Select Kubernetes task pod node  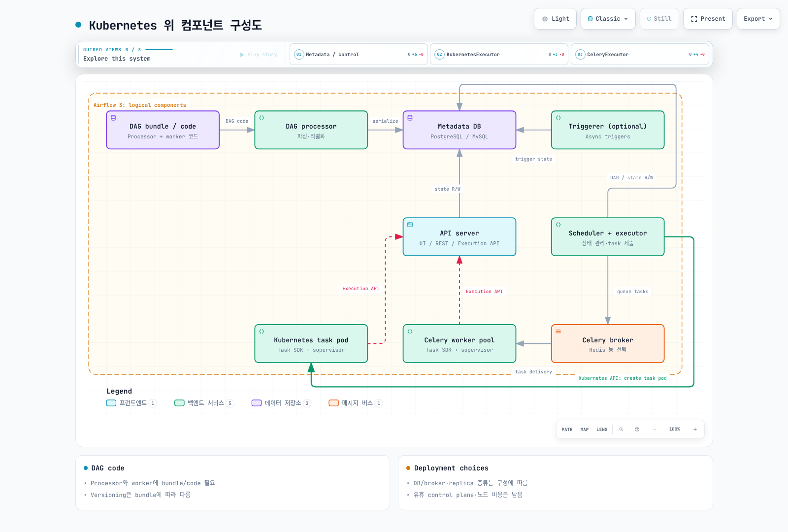(311, 343)
